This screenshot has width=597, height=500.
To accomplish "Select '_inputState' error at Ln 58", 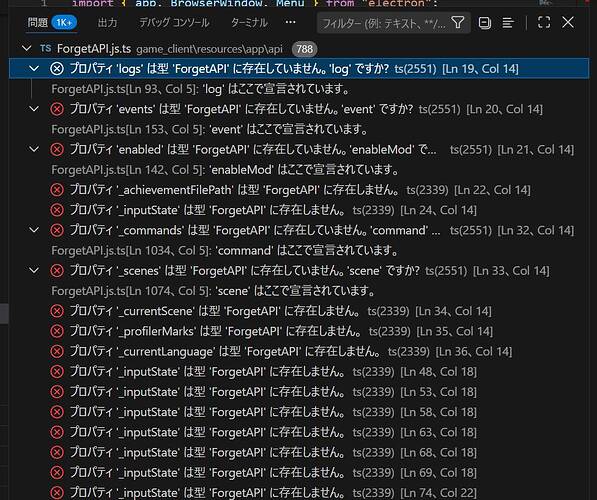I will coord(299,412).
